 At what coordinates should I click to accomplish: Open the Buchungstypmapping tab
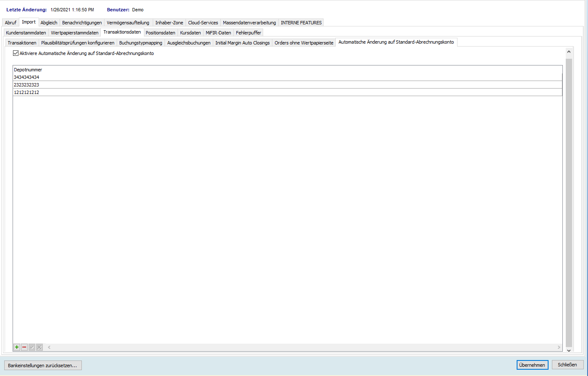pyautogui.click(x=141, y=43)
